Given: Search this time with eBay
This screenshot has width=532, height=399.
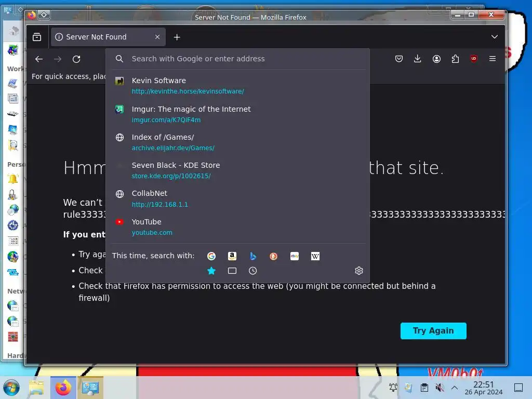Looking at the screenshot, I should click(x=295, y=256).
